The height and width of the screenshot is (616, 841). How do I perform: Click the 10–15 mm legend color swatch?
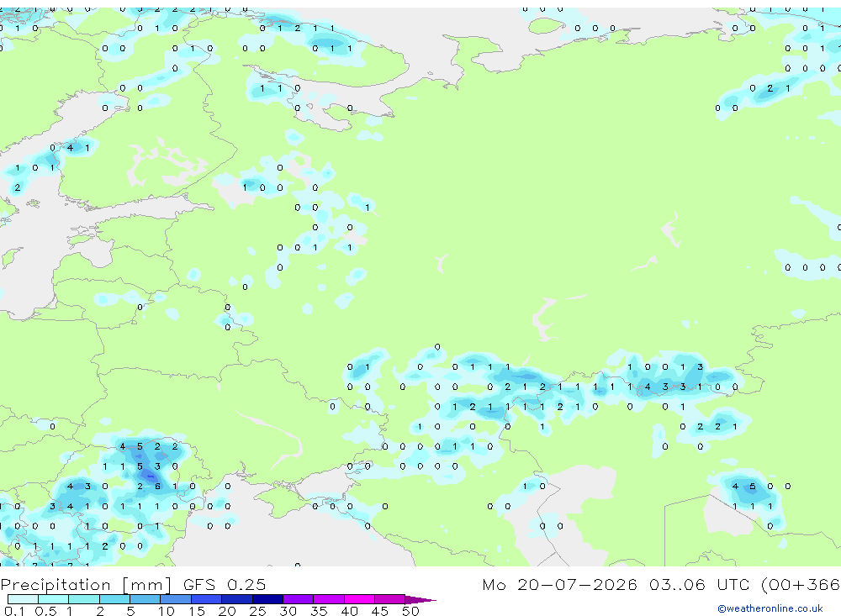click(176, 599)
